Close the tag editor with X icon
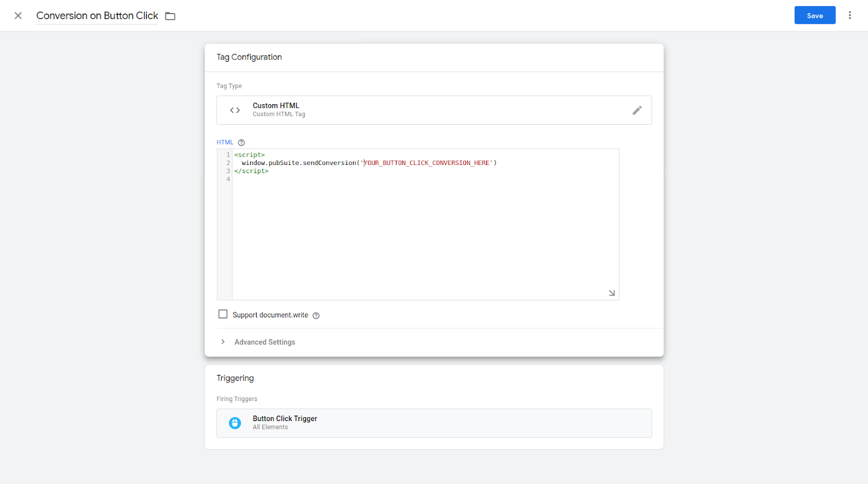This screenshot has width=868, height=484. (x=18, y=16)
